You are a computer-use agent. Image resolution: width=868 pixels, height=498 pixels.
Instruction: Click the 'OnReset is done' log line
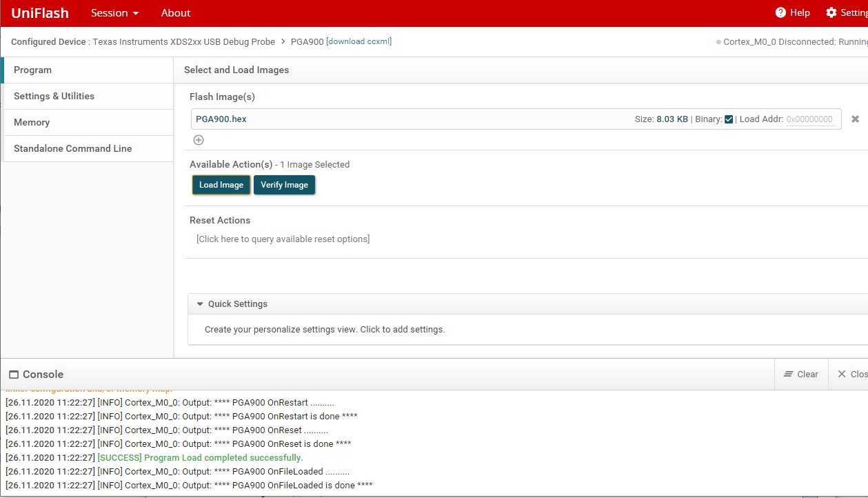pos(179,444)
